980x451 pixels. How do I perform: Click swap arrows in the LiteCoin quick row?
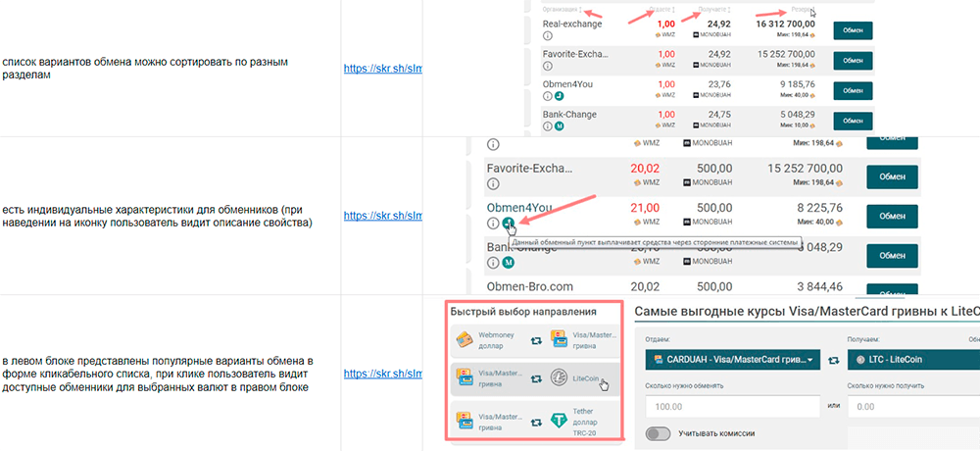pyautogui.click(x=536, y=377)
